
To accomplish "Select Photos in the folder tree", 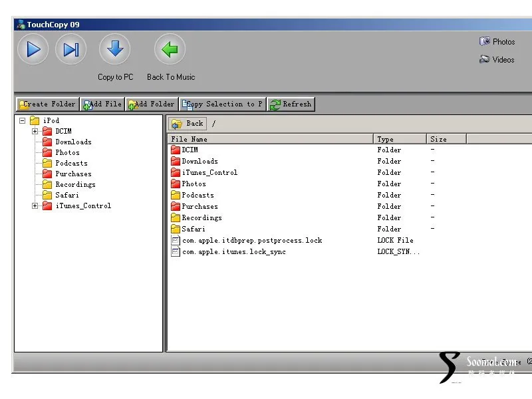I will [x=68, y=153].
